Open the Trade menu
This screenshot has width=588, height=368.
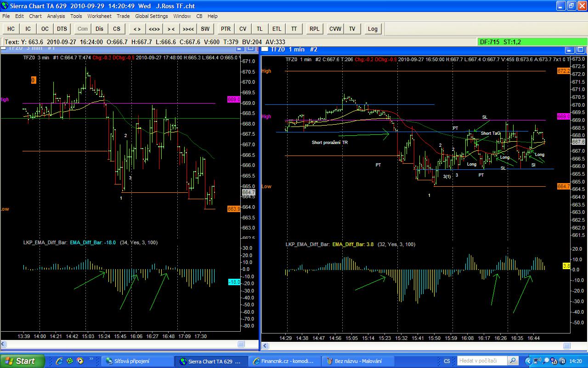tap(123, 16)
